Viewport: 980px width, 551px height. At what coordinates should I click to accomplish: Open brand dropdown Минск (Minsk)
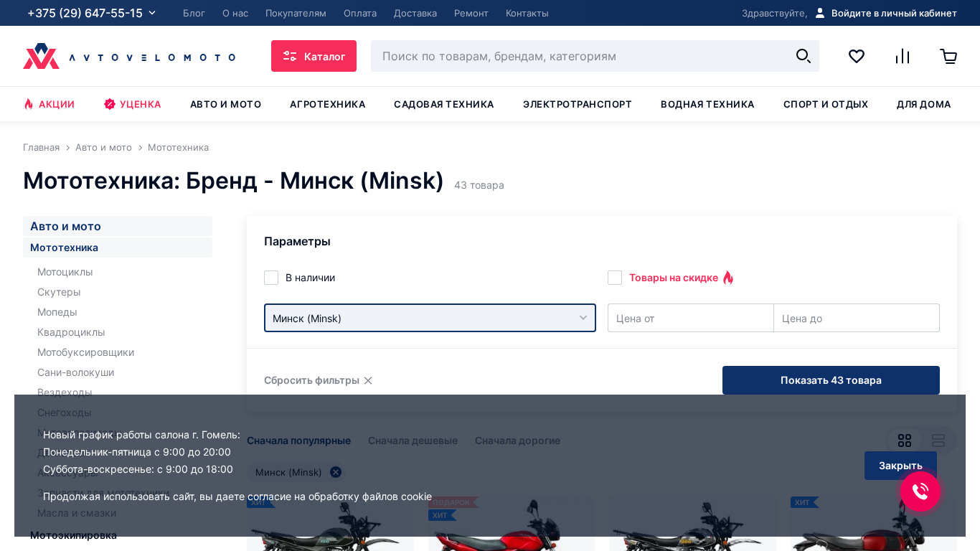[430, 318]
